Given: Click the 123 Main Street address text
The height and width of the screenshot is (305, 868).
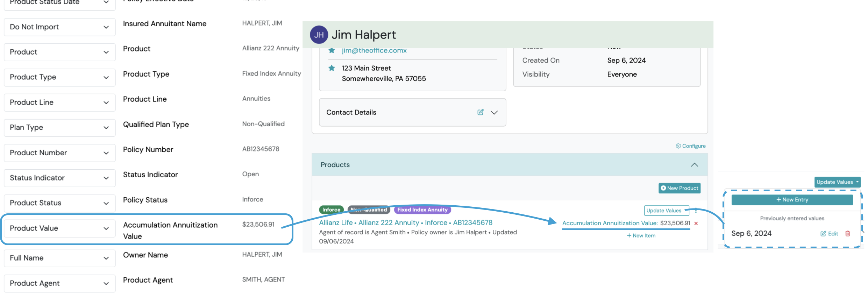Looking at the screenshot, I should click(366, 68).
